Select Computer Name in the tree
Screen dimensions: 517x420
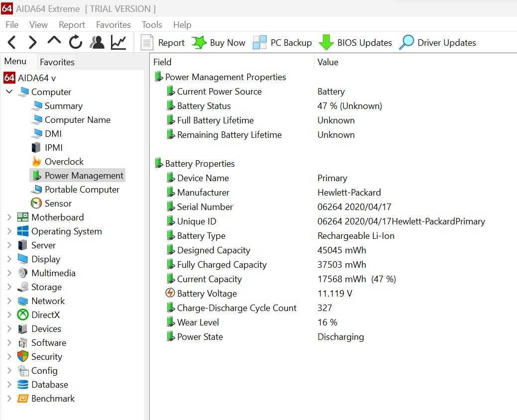click(x=78, y=119)
